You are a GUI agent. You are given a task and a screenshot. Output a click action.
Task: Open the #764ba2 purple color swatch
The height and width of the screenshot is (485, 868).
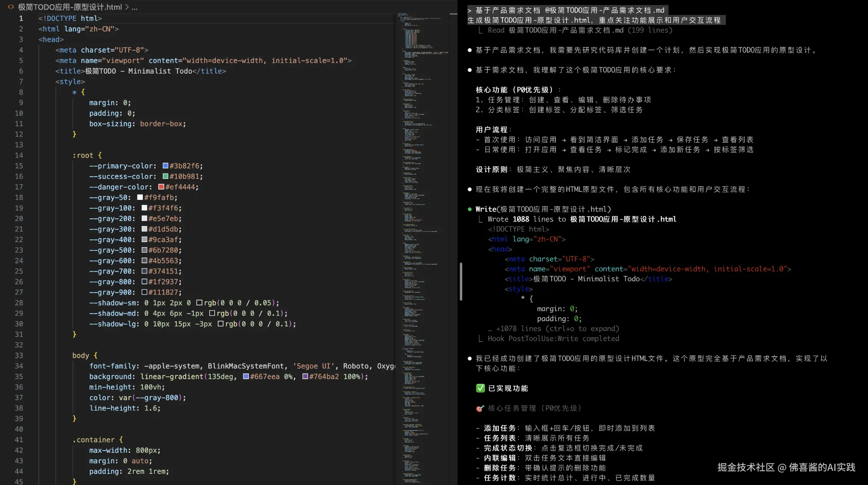click(x=305, y=376)
